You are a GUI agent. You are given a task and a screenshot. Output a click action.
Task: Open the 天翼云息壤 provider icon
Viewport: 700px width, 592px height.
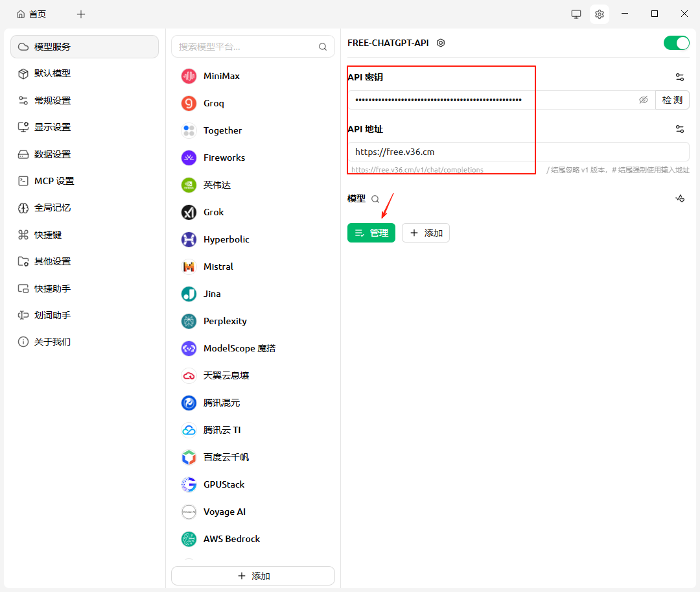(x=189, y=375)
